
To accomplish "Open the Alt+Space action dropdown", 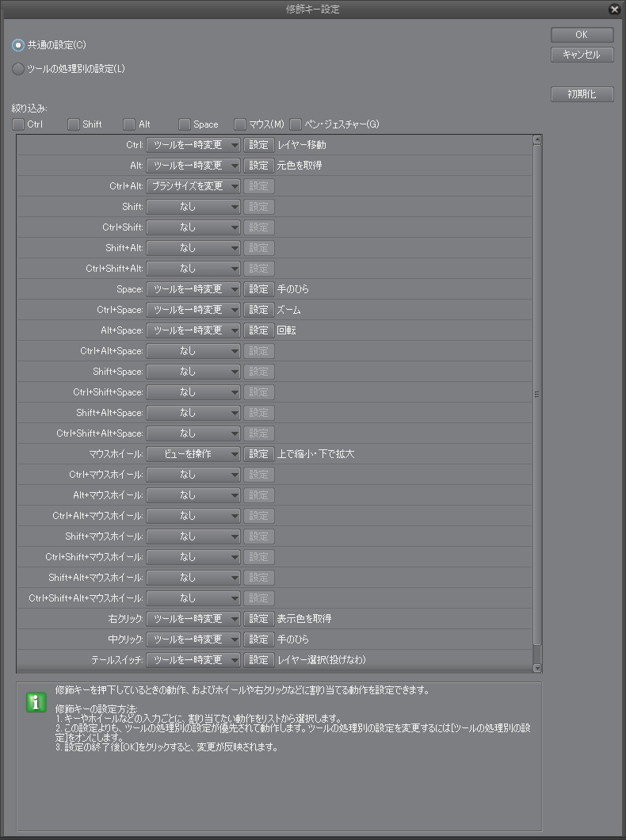I will point(193,330).
